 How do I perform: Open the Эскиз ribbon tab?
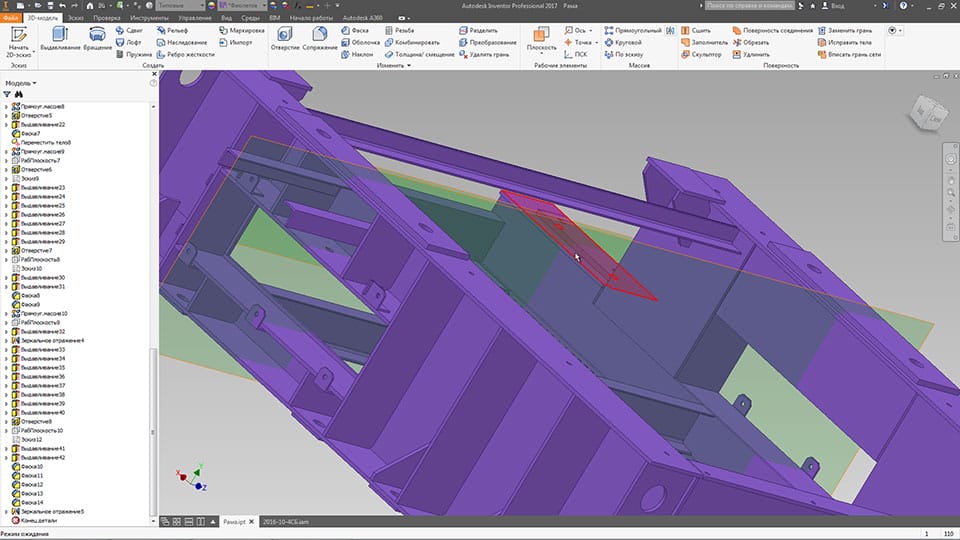point(75,18)
